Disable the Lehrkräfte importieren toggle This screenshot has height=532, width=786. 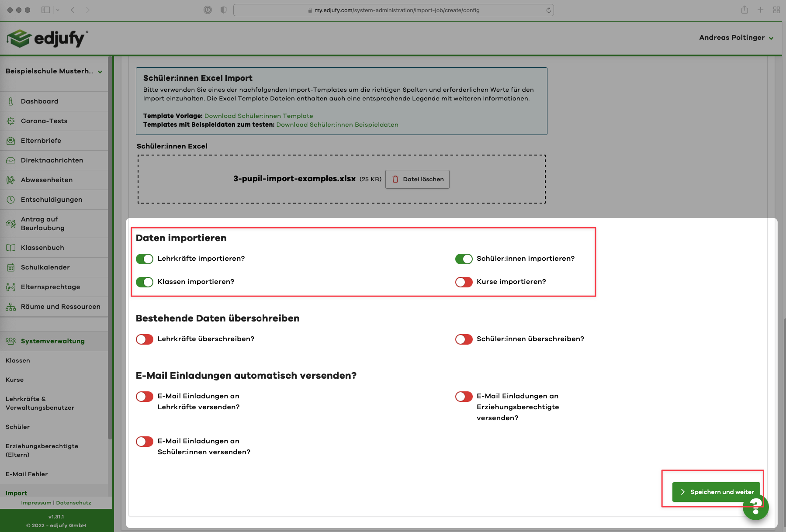pos(145,259)
